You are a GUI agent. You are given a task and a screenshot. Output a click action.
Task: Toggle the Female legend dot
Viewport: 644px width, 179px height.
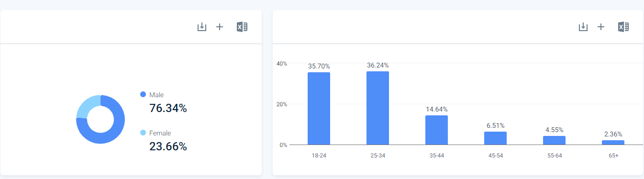(143, 133)
